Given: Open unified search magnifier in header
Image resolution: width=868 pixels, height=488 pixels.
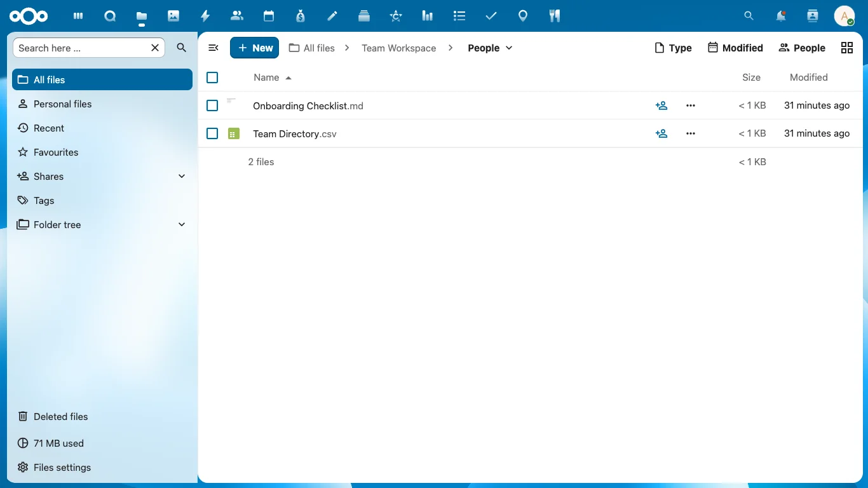Looking at the screenshot, I should 749,16.
